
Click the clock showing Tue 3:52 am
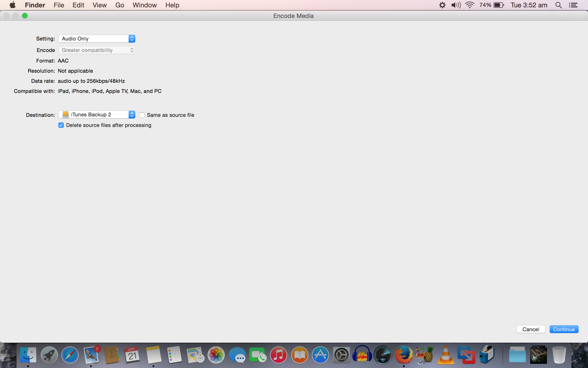tap(529, 5)
